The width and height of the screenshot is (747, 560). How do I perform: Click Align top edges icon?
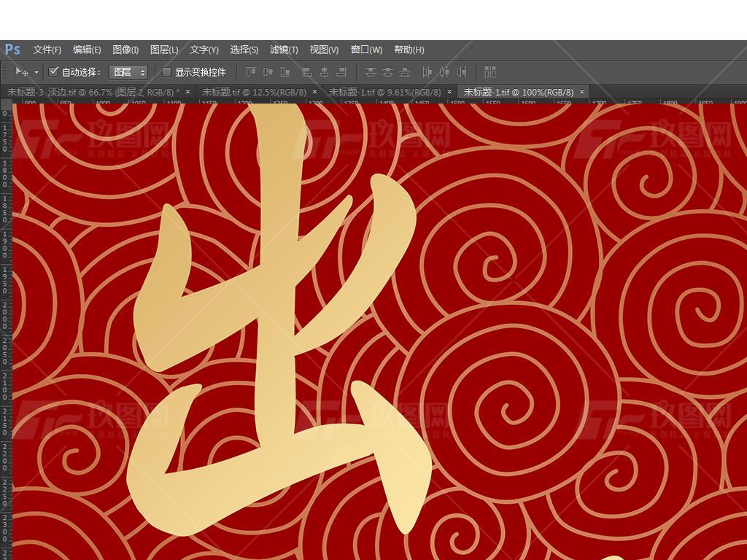pyautogui.click(x=251, y=72)
